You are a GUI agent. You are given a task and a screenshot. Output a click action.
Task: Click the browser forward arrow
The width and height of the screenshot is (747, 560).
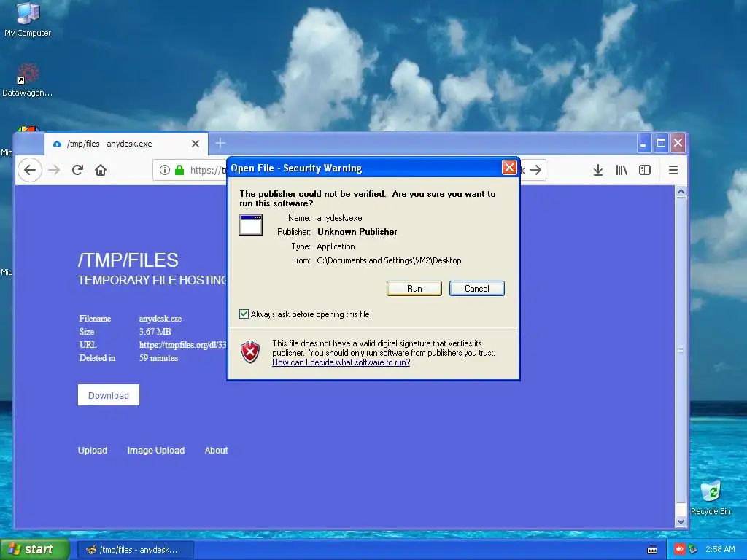tap(54, 170)
